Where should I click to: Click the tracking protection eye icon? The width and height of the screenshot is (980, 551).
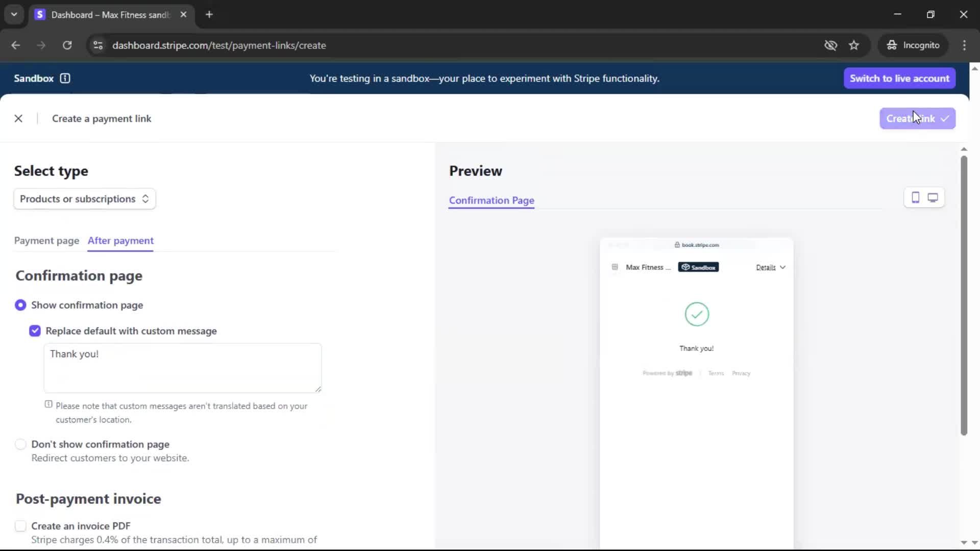[x=830, y=45]
